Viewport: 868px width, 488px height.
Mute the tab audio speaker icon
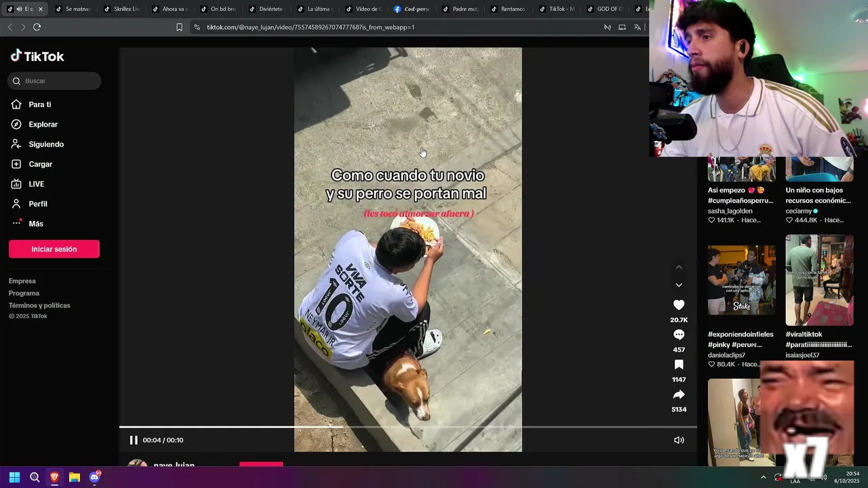tap(19, 9)
